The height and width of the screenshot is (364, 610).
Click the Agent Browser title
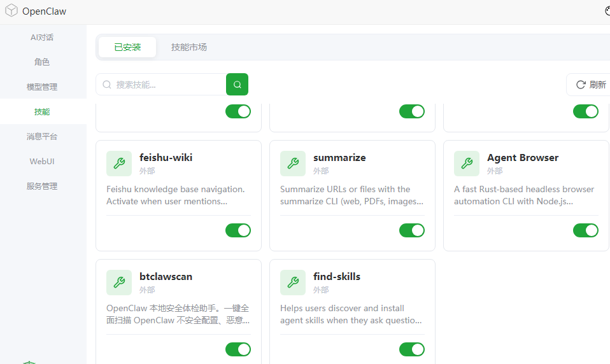click(523, 158)
